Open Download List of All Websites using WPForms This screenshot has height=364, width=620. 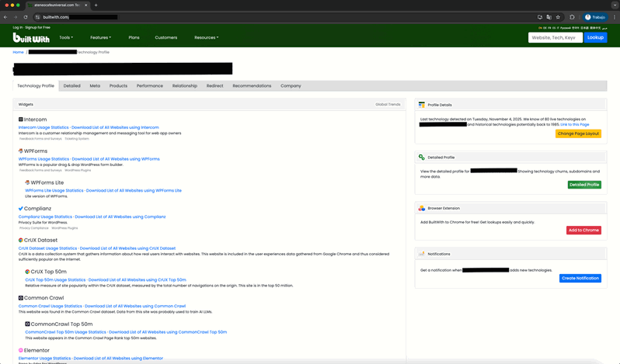[116, 159]
